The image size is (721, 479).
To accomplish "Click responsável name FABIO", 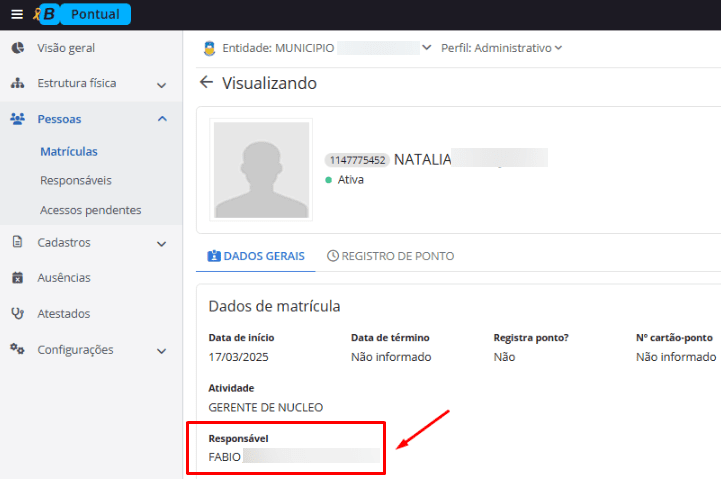I will point(224,457).
